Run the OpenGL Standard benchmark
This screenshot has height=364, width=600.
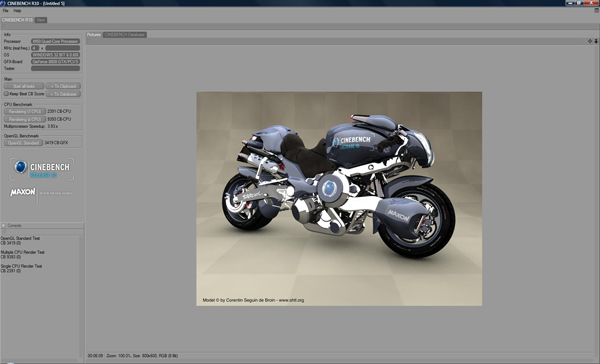click(23, 143)
